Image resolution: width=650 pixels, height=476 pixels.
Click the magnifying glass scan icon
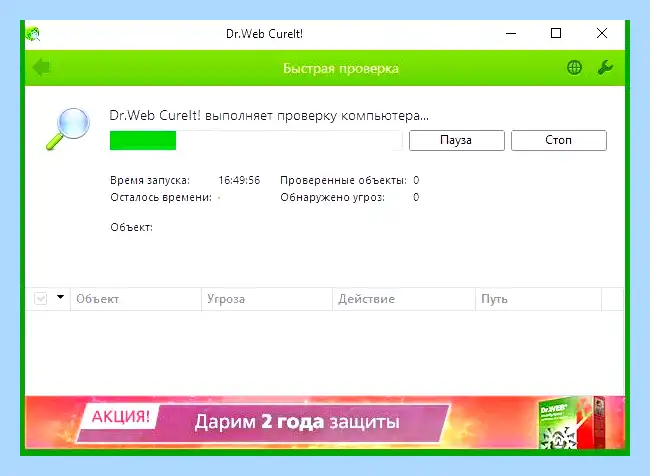coord(68,129)
